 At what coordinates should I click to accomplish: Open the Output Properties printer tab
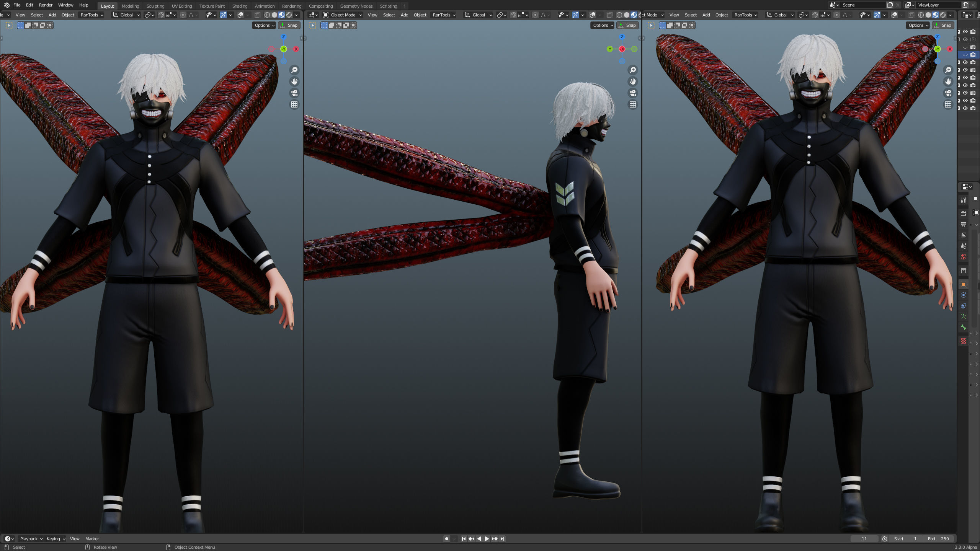[964, 225]
